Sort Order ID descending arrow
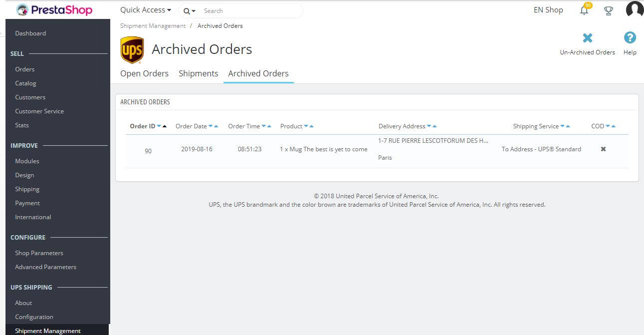The width and height of the screenshot is (644, 335). [159, 126]
